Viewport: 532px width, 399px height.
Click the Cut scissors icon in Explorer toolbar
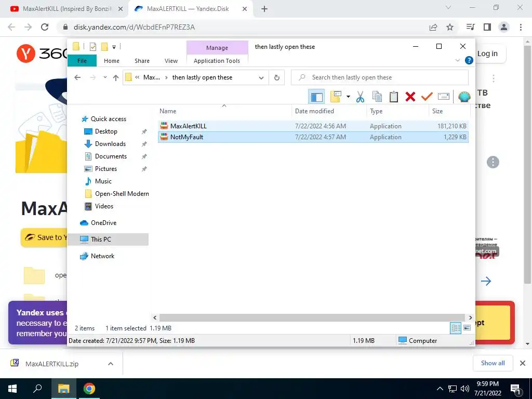click(360, 97)
